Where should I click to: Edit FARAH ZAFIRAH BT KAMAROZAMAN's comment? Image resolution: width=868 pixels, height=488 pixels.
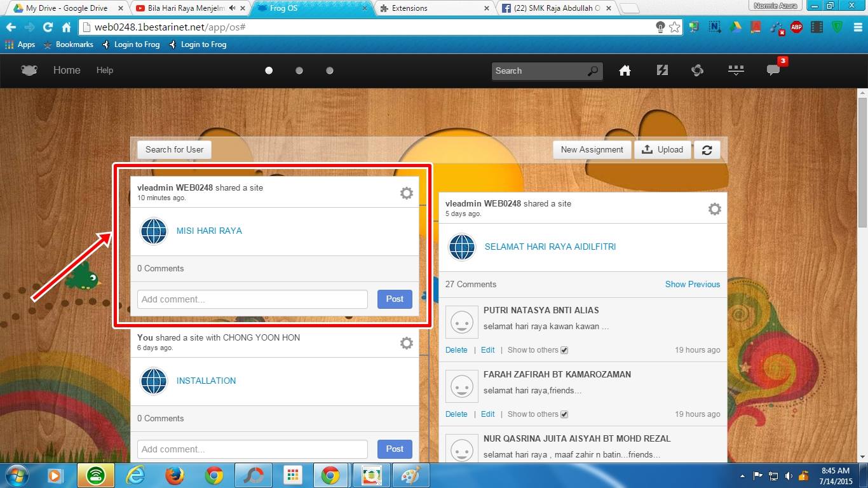click(488, 414)
